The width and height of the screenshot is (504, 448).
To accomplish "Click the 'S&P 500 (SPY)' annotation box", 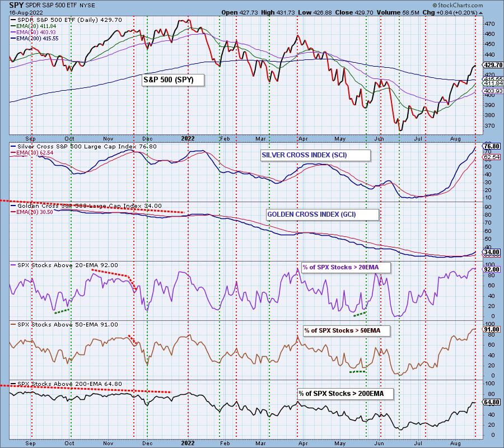I will 173,80.
